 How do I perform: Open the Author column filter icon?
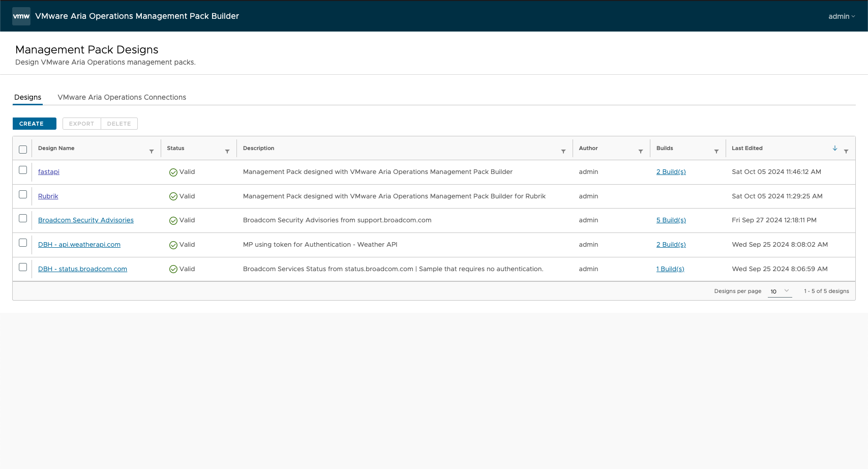point(641,152)
